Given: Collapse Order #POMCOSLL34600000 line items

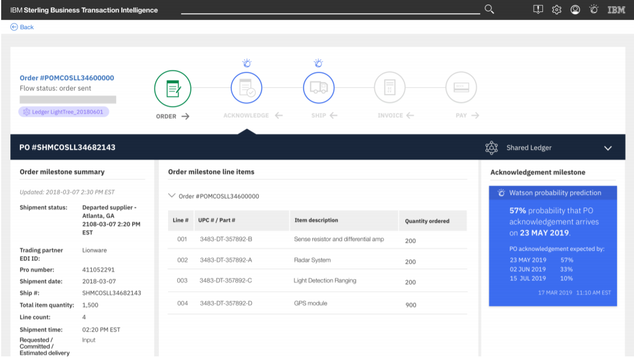Looking at the screenshot, I should pos(172,196).
